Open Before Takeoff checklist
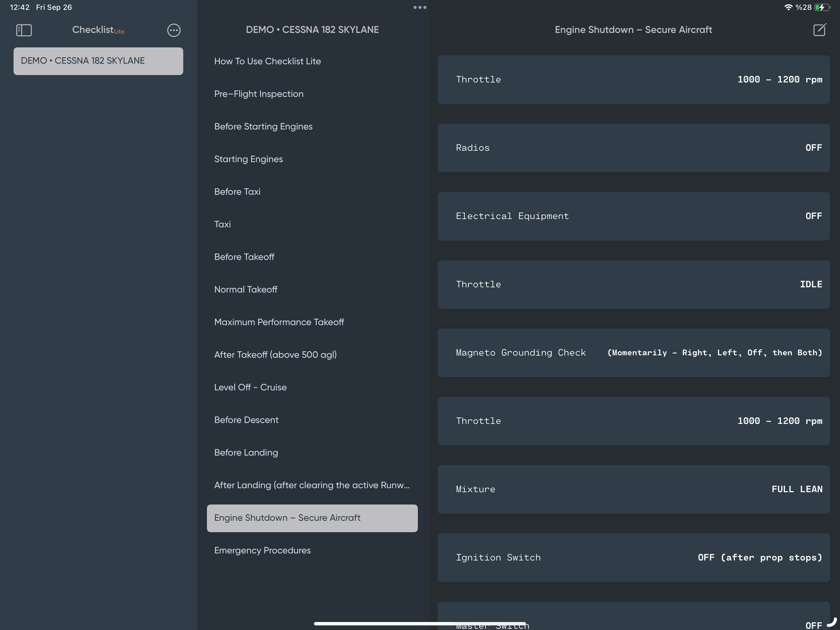The image size is (840, 630). tap(312, 257)
